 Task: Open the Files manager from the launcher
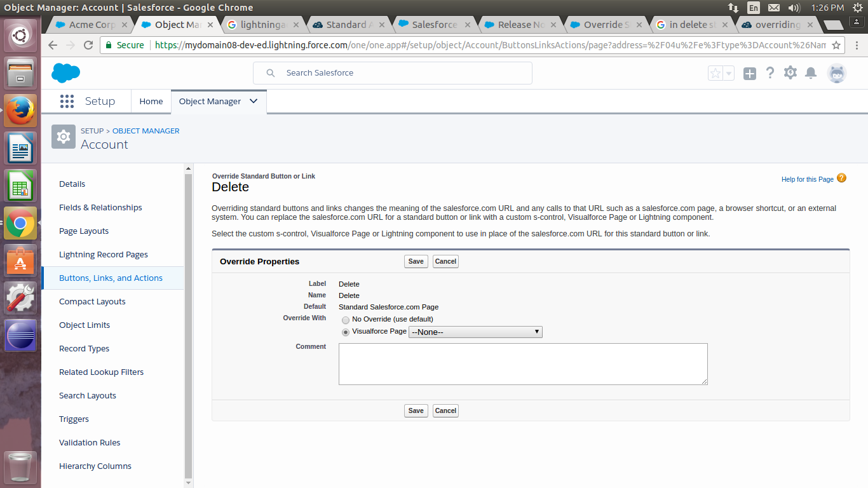tap(20, 73)
